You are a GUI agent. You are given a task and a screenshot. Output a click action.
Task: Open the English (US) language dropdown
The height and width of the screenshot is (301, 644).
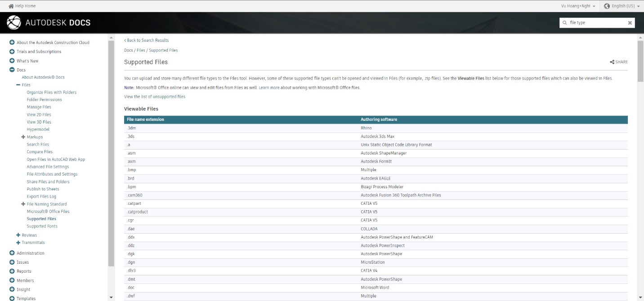click(622, 6)
